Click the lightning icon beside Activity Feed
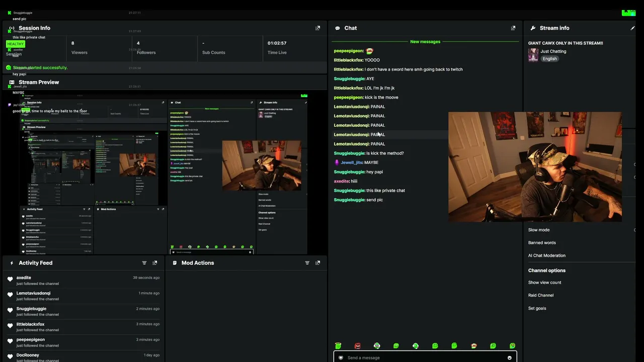 tap(12, 263)
